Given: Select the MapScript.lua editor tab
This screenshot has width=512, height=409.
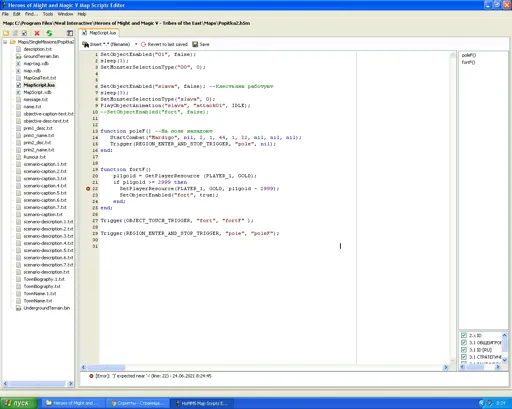Looking at the screenshot, I should (99, 33).
